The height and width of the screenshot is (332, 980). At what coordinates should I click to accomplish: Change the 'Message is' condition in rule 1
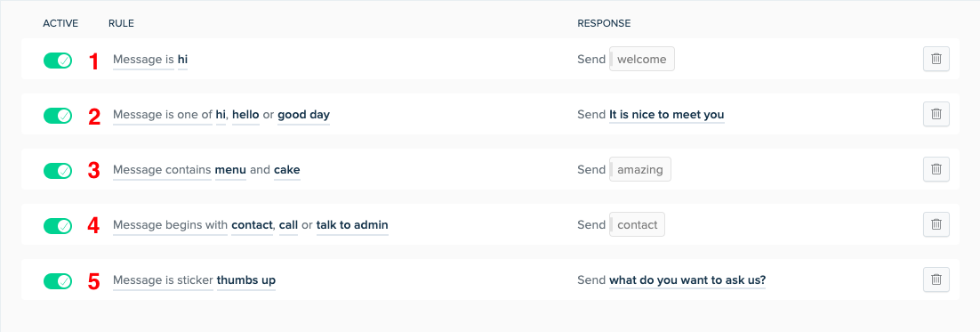143,60
